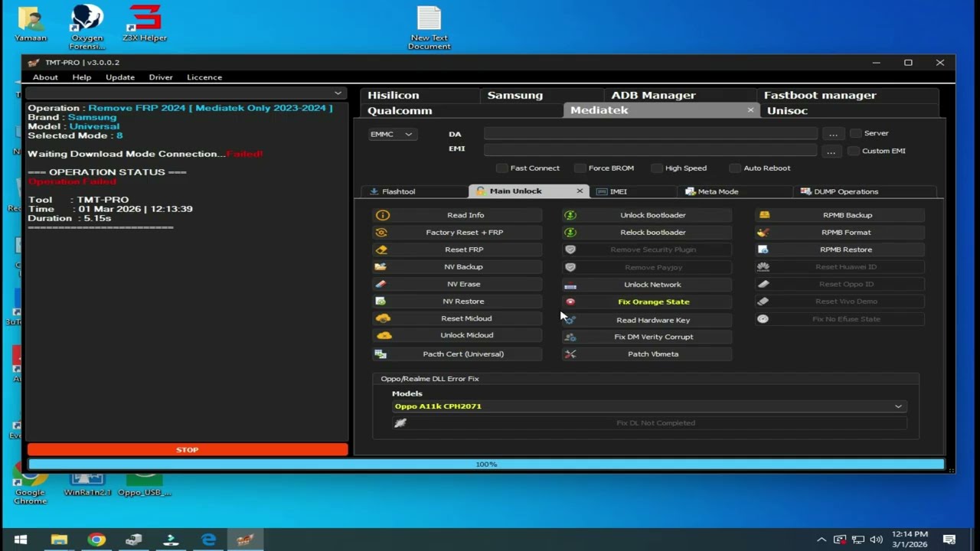Click the NV Backup icon

coord(381,266)
